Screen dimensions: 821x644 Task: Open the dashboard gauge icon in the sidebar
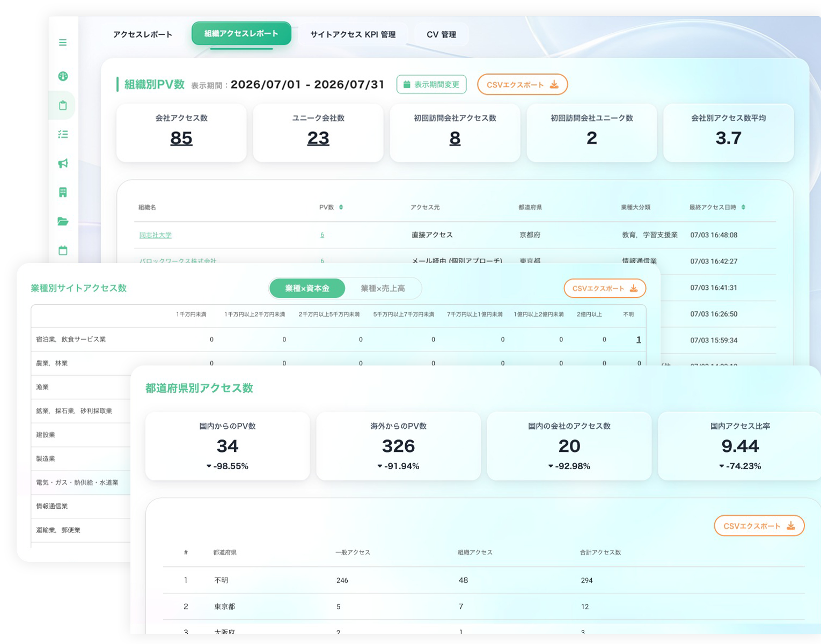click(x=63, y=76)
